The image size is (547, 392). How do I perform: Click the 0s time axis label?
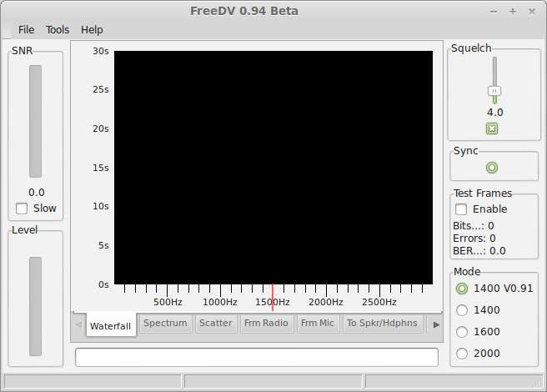(x=103, y=284)
